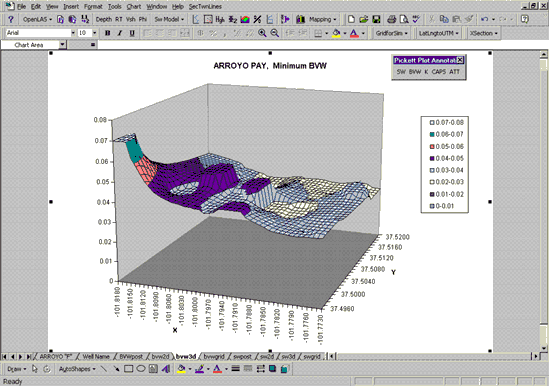Insert WordArt from Drawing toolbar
Viewport: 549px width, 386px height.
(x=166, y=368)
